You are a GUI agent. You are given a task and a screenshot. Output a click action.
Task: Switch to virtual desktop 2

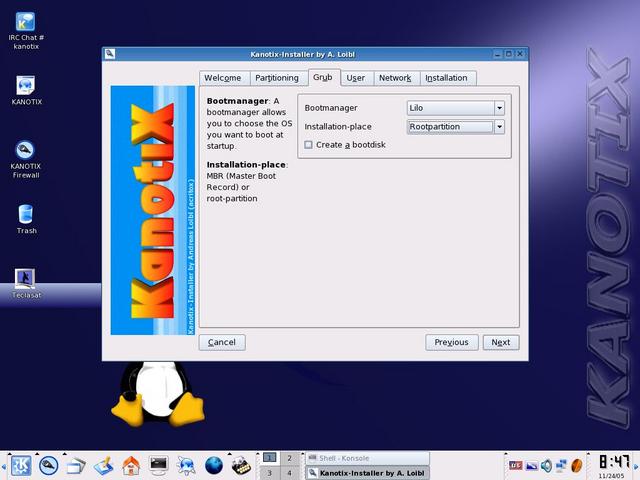[289, 458]
